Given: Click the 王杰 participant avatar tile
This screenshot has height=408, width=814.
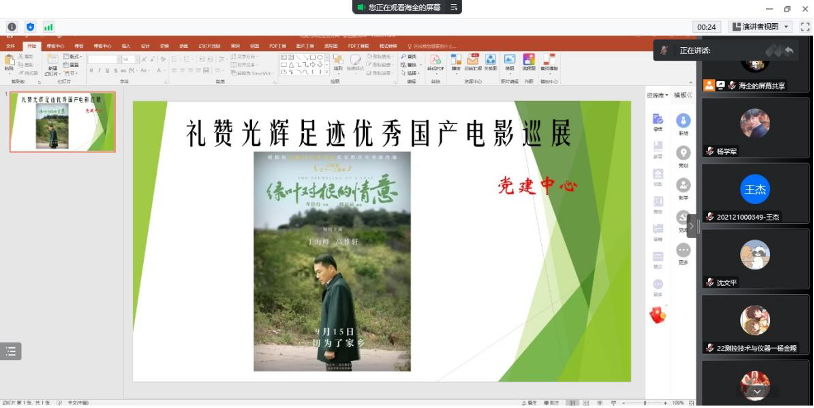Looking at the screenshot, I should (x=755, y=189).
